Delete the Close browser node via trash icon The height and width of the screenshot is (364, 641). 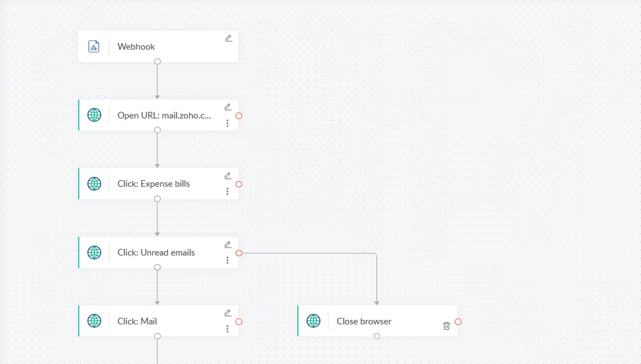pyautogui.click(x=447, y=326)
